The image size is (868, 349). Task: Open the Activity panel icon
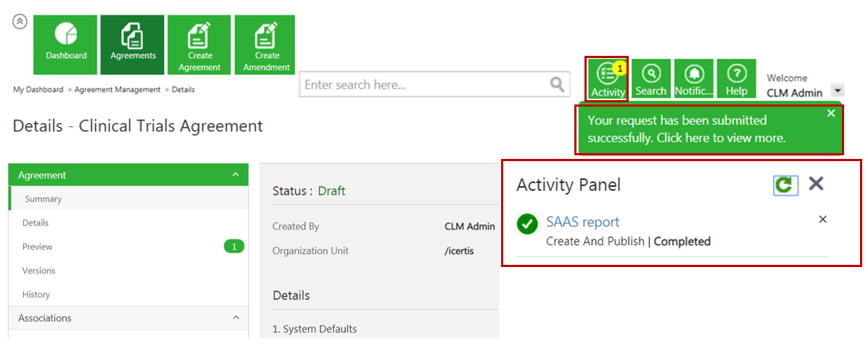pyautogui.click(x=608, y=79)
